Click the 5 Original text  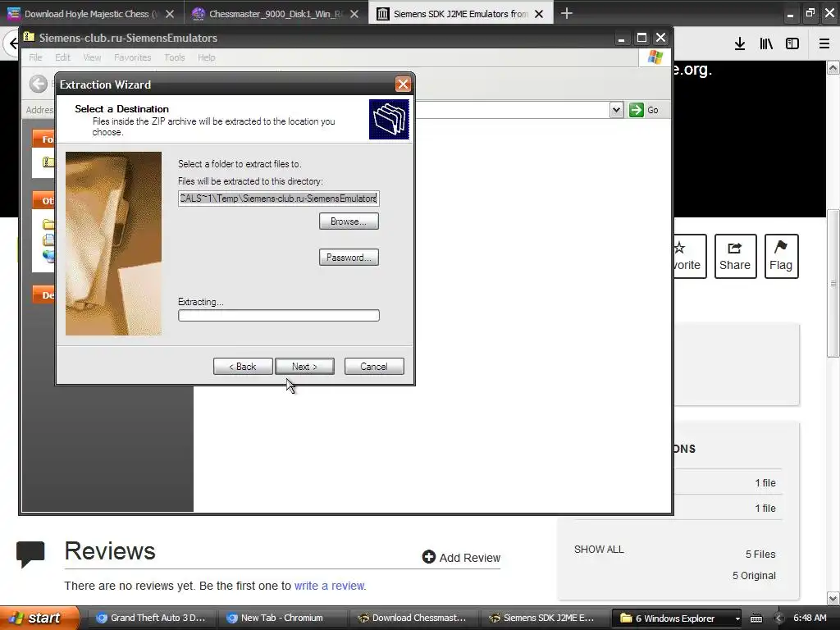754,575
